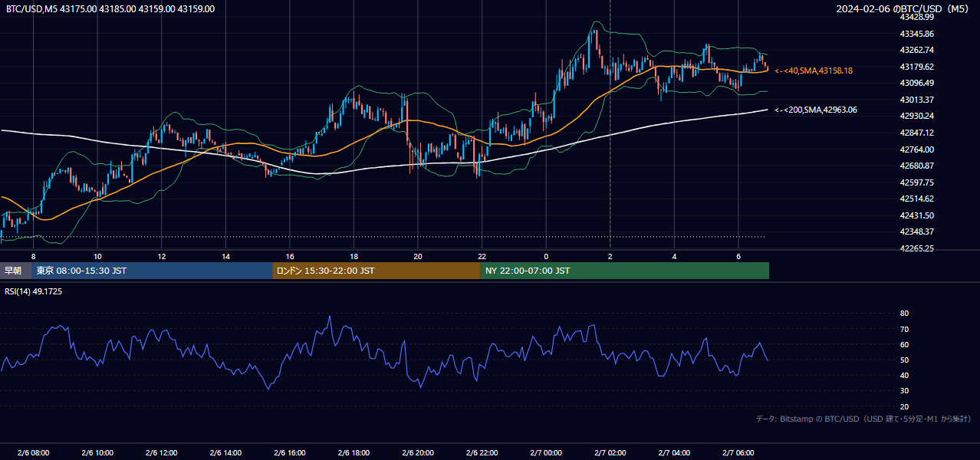Screen dimensions: 980x460
Task: Click the RSI(14) 49.1725 indicator label
Action: pyautogui.click(x=34, y=291)
